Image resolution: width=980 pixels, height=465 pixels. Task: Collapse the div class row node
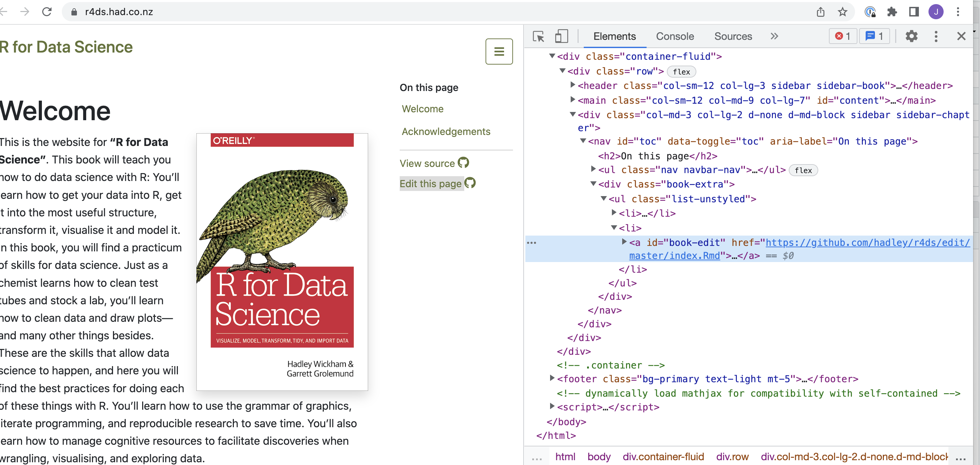click(x=562, y=71)
